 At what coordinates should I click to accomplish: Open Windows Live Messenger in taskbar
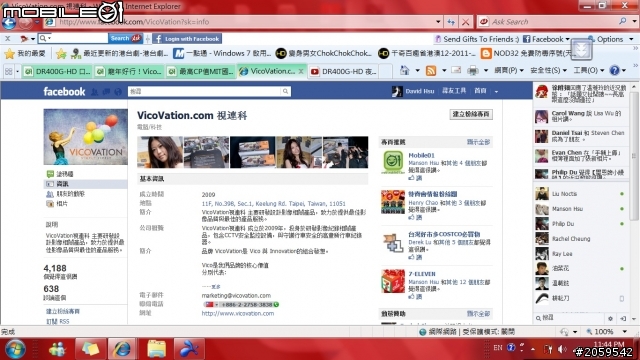click(x=58, y=349)
